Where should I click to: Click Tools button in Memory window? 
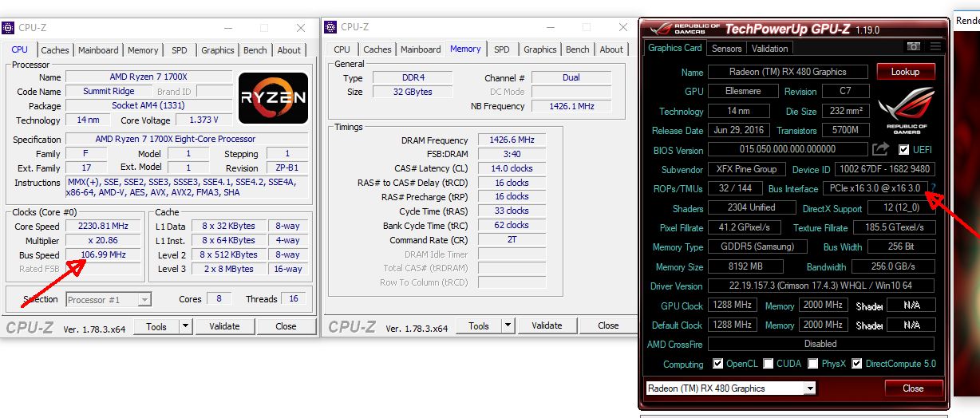(x=479, y=325)
